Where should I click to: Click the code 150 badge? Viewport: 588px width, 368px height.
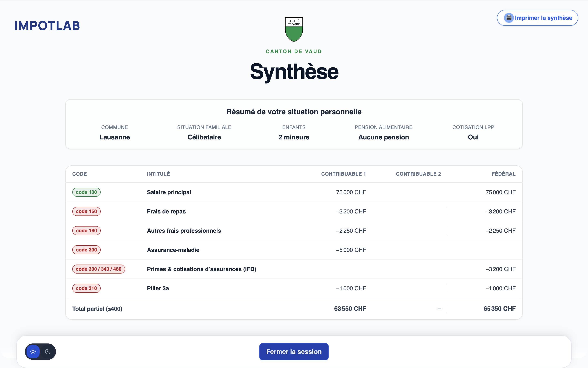[x=86, y=211]
